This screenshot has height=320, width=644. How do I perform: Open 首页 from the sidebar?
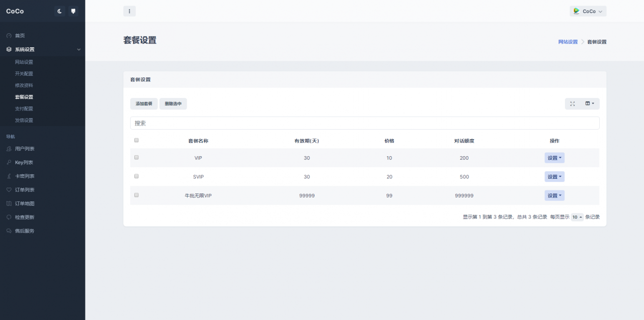20,36
